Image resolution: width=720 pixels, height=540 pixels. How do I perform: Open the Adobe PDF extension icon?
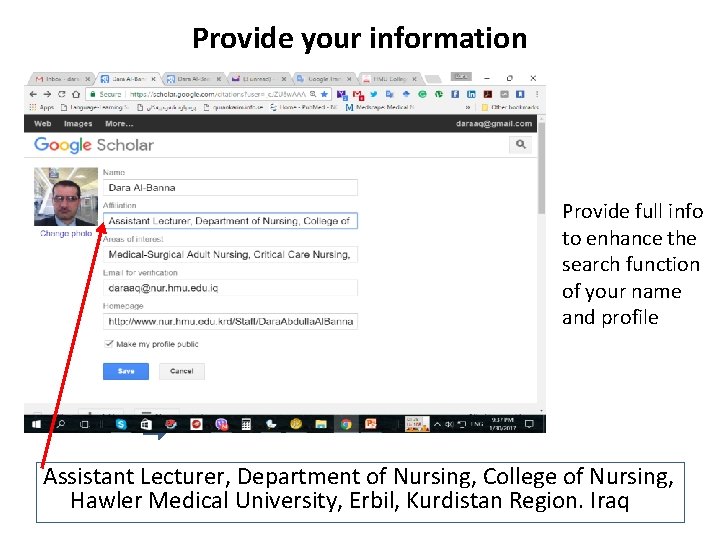[x=488, y=94]
